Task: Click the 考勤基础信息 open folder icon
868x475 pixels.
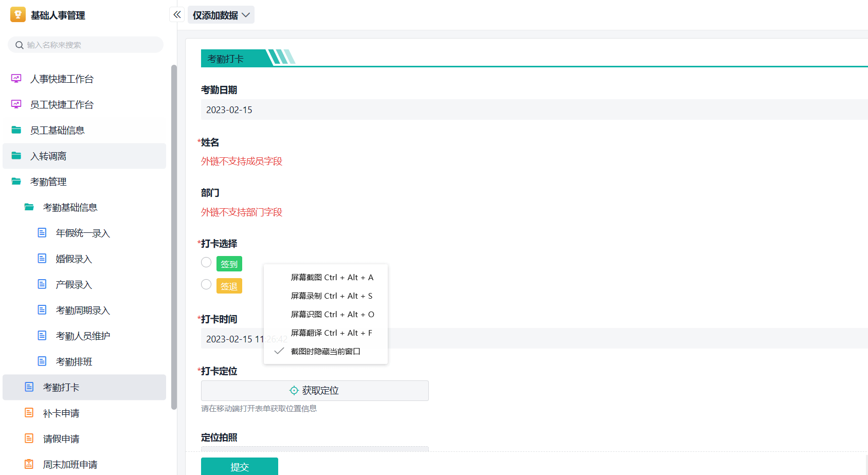Action: coord(29,207)
